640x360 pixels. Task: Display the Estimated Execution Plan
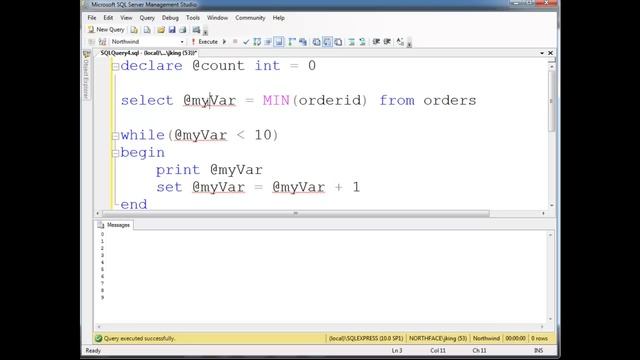(257, 42)
